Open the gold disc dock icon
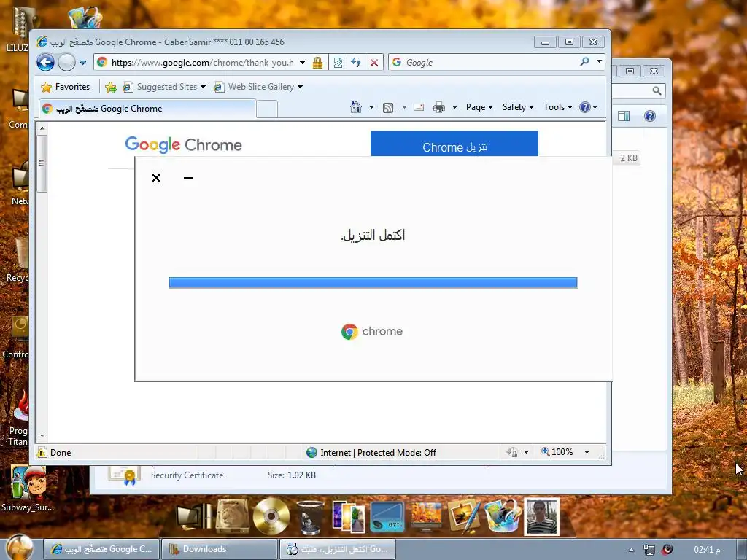Image resolution: width=747 pixels, height=560 pixels. click(x=271, y=516)
